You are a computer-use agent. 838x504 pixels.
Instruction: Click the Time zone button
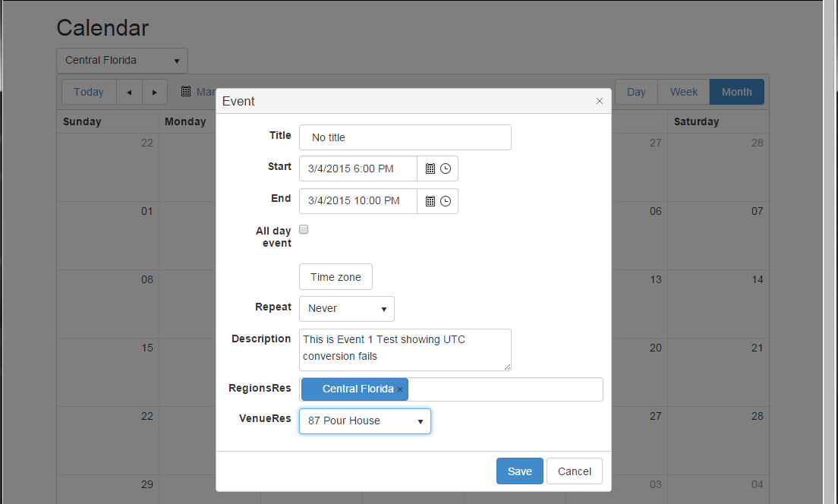(336, 277)
